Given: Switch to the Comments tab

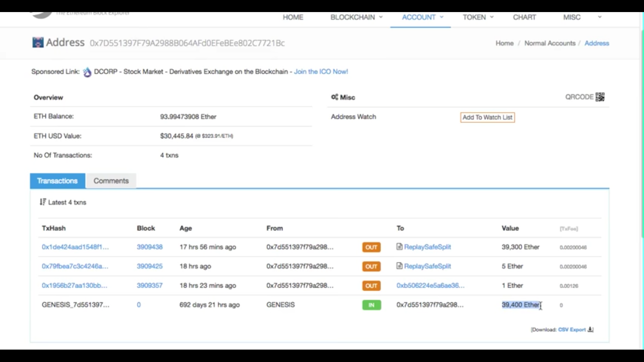Looking at the screenshot, I should pyautogui.click(x=111, y=181).
